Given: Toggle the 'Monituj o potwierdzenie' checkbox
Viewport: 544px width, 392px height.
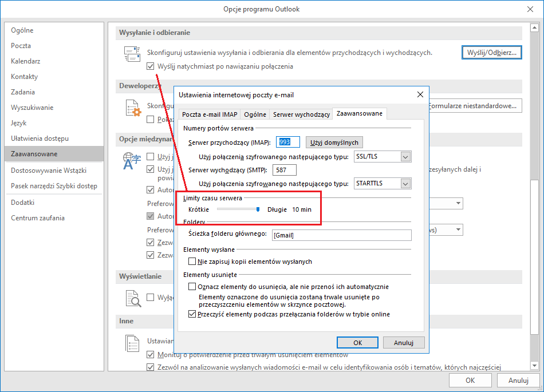Looking at the screenshot, I should coord(150,355).
